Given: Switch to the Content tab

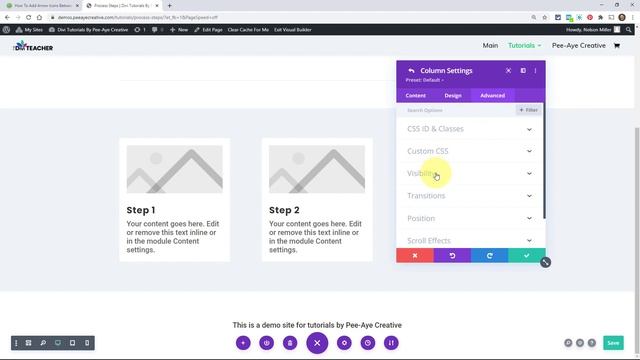Looking at the screenshot, I should (x=416, y=96).
